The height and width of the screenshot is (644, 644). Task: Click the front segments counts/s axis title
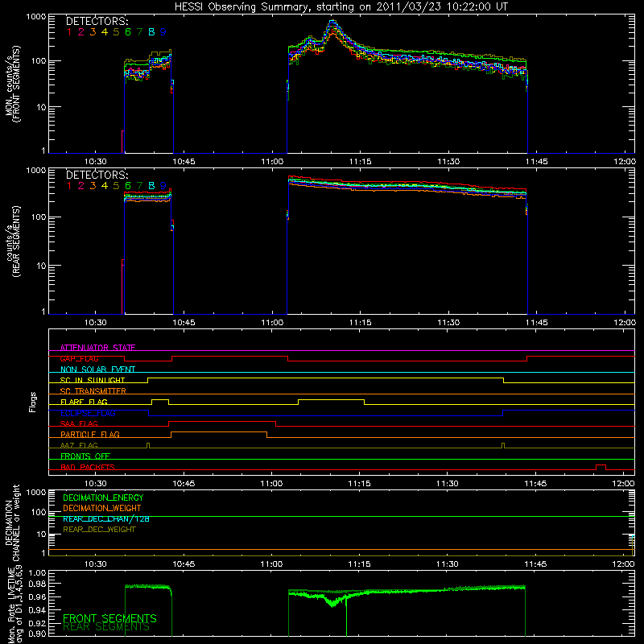pos(12,84)
